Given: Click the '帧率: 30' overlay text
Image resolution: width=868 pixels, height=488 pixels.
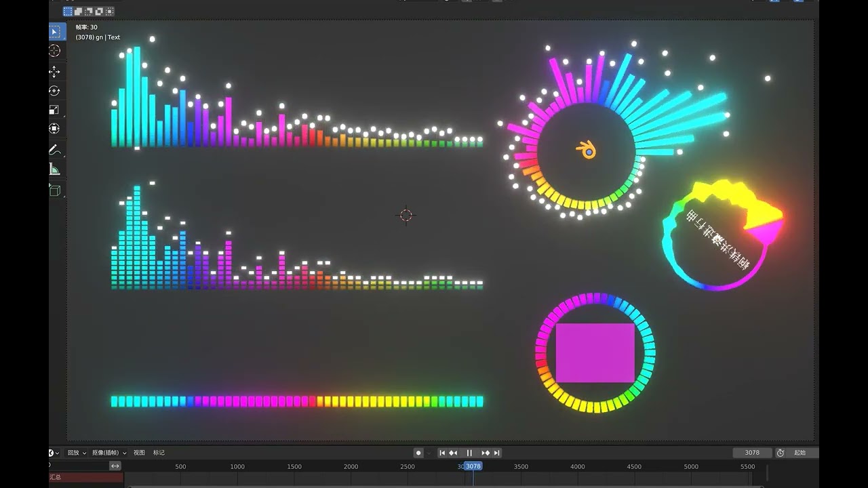Looking at the screenshot, I should click(86, 27).
